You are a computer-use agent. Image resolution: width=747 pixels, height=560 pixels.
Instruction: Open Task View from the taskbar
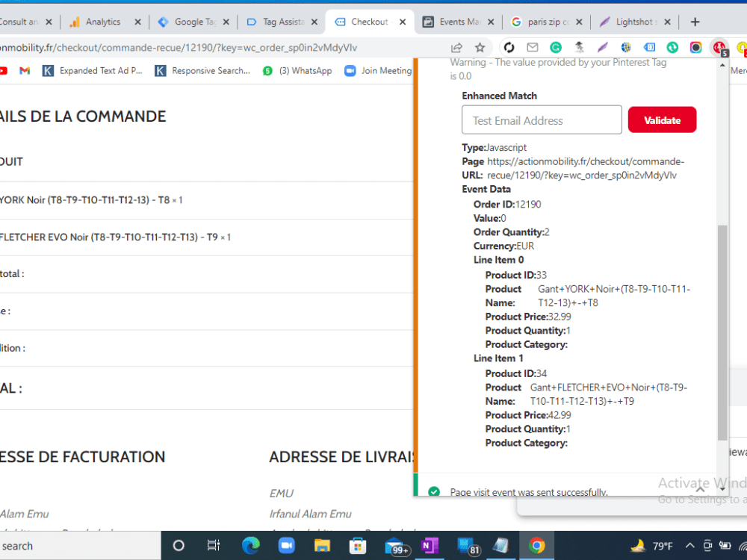point(214,546)
